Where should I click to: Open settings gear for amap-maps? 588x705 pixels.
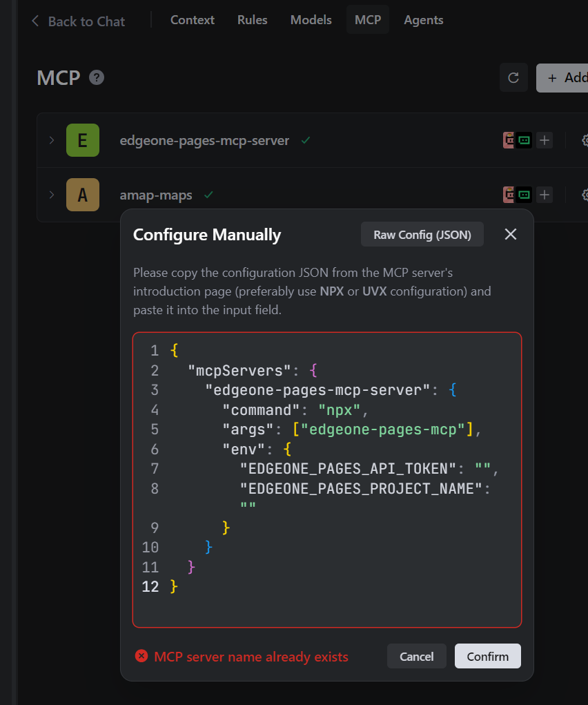(x=585, y=195)
